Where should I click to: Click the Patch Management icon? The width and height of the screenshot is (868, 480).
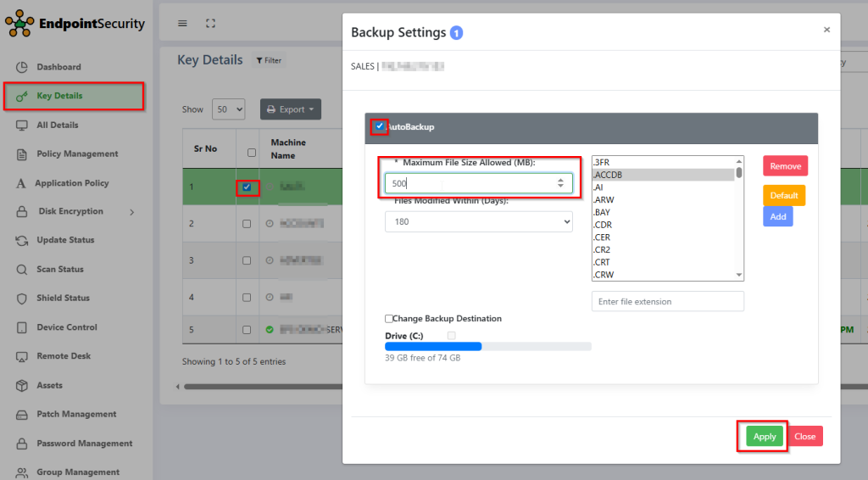click(x=22, y=415)
